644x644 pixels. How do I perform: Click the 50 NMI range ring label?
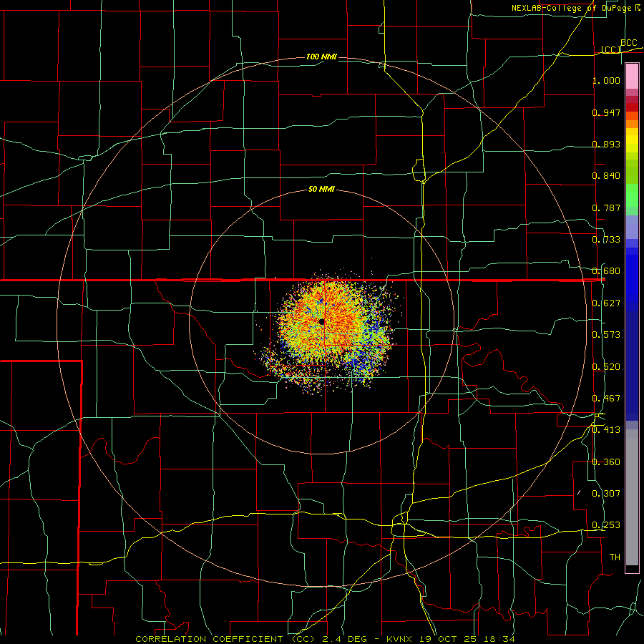321,190
